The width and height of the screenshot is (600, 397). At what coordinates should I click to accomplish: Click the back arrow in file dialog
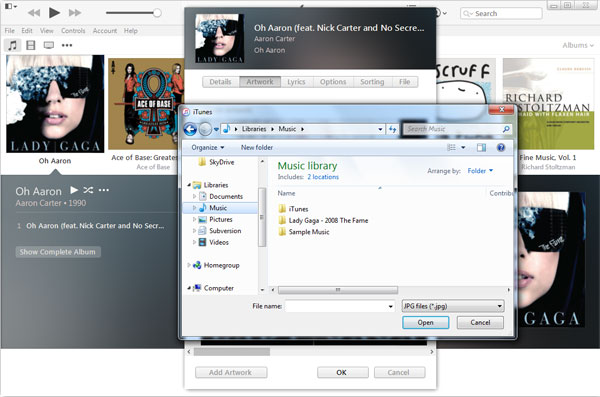coord(190,129)
